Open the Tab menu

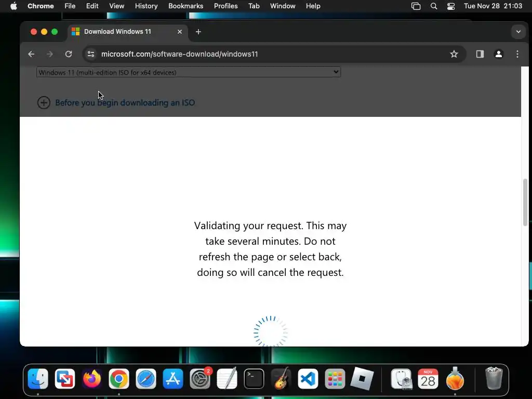tap(254, 6)
